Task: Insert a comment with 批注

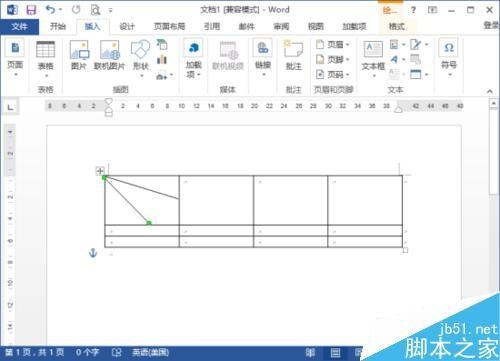Action: (x=293, y=55)
